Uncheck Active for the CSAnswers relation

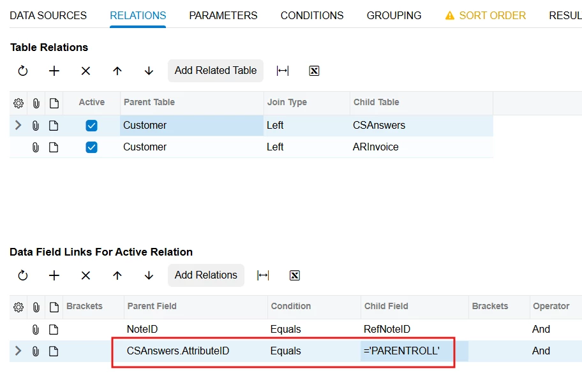point(91,126)
